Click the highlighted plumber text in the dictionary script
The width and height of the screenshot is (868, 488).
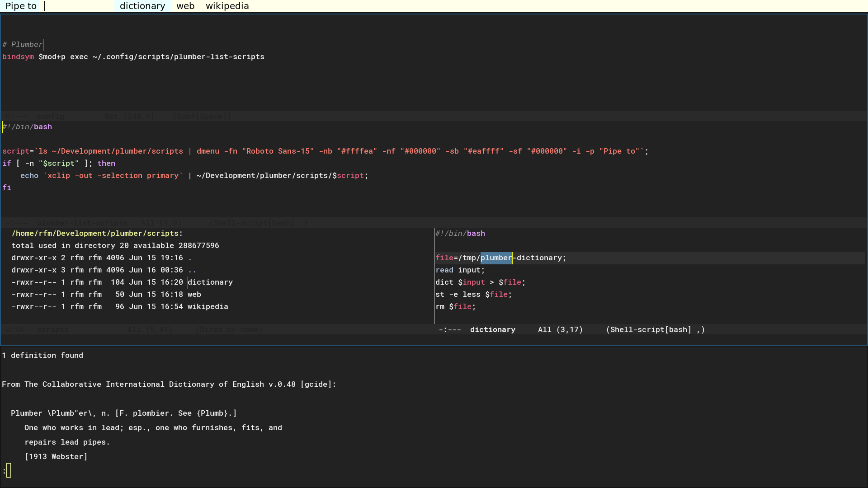pyautogui.click(x=496, y=258)
